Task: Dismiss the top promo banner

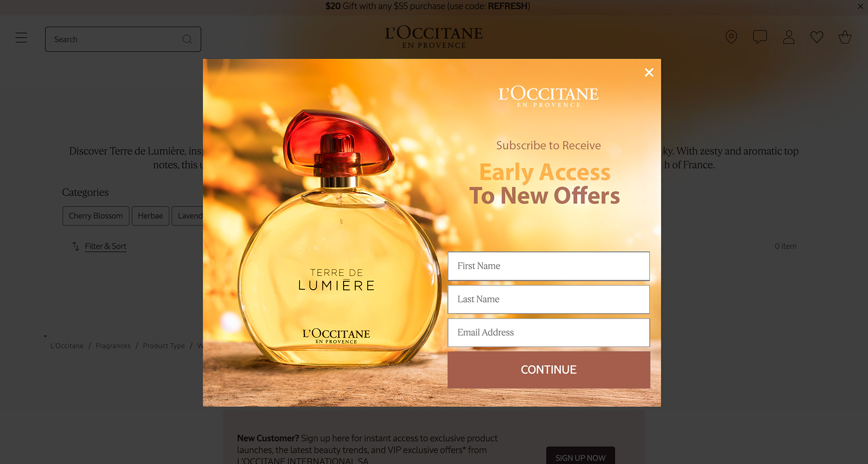Action: 860,6
